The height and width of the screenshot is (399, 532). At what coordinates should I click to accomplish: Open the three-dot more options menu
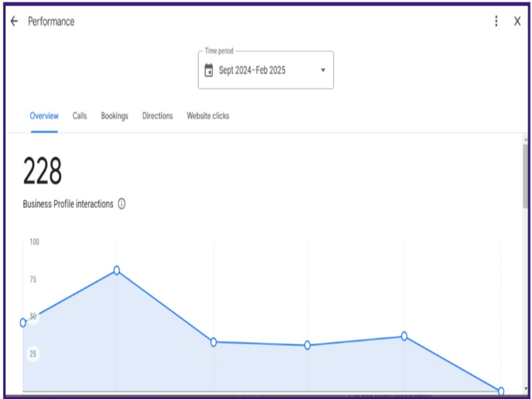496,21
